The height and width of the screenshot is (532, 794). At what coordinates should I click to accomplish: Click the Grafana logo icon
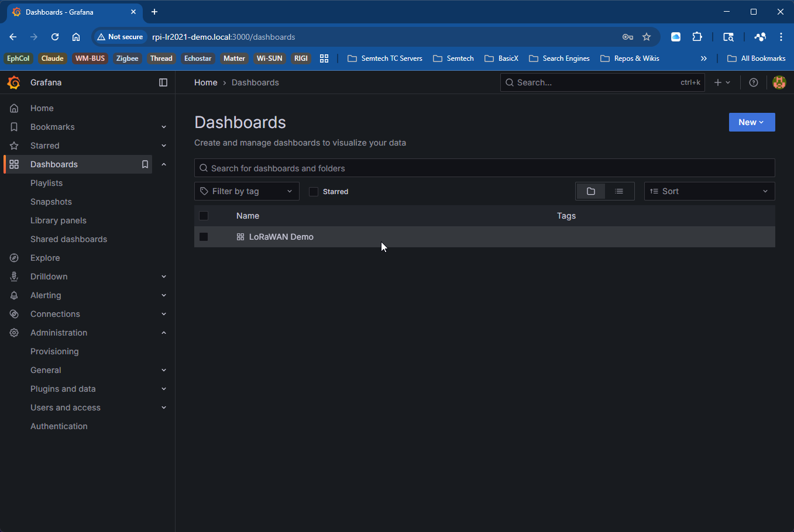point(14,82)
